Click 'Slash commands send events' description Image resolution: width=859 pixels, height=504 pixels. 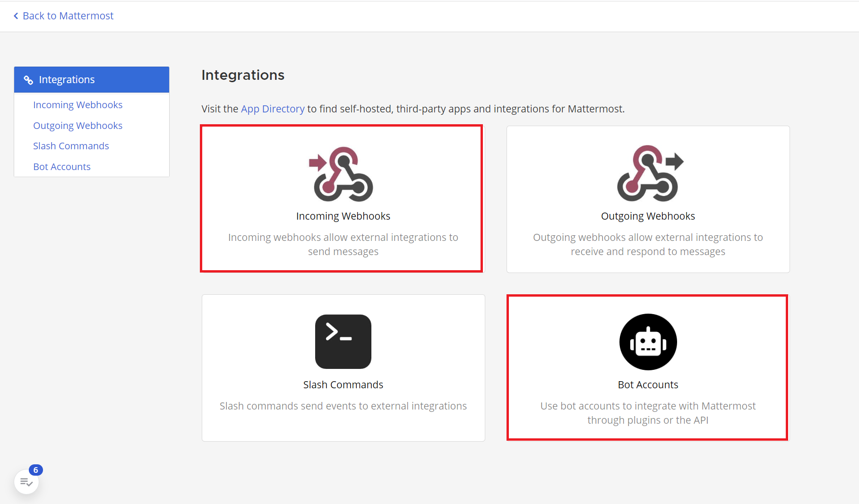point(343,406)
